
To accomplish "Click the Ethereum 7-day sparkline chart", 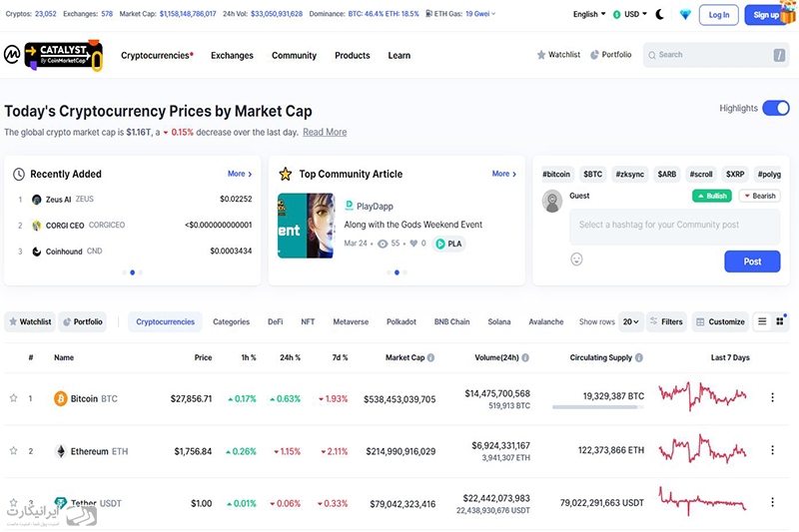I will [x=703, y=448].
